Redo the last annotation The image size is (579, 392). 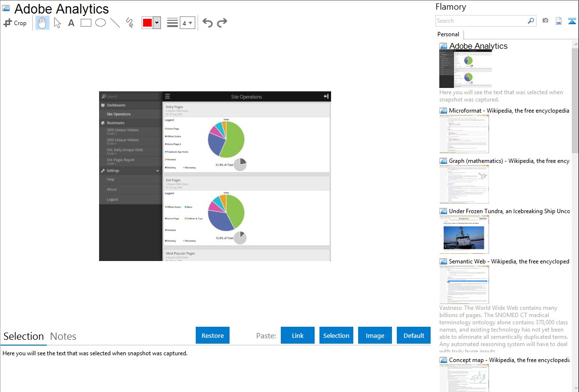tap(222, 23)
